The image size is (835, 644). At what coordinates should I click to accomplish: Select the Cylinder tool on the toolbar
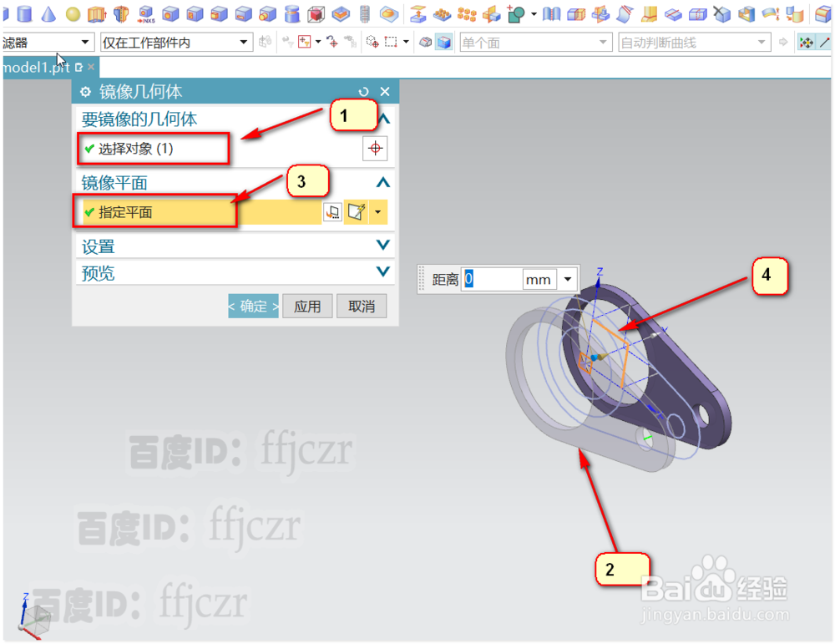[x=25, y=13]
